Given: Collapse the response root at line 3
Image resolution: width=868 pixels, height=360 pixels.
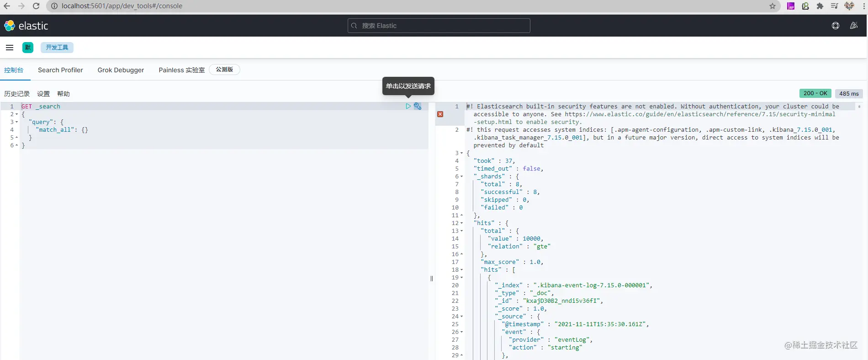Looking at the screenshot, I should click(x=461, y=153).
